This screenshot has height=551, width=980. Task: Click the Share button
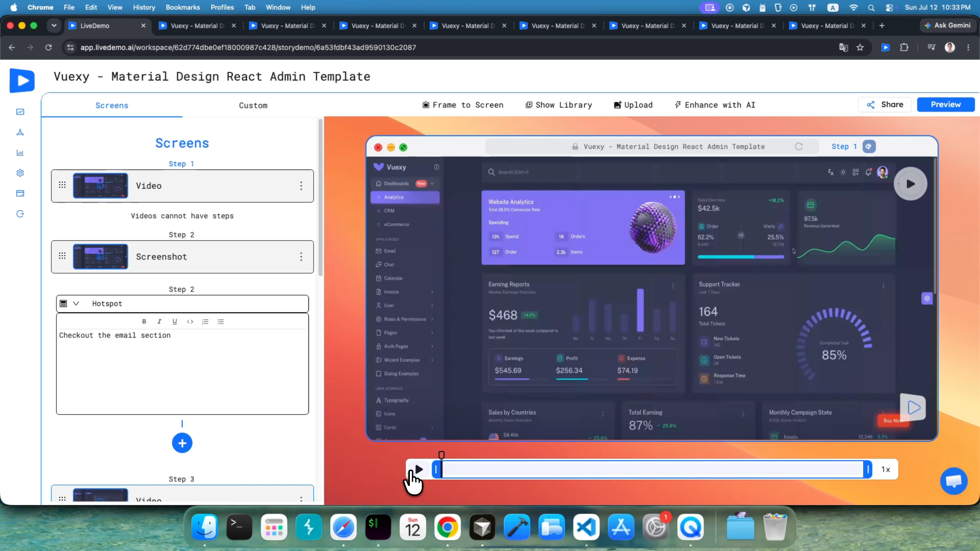[x=885, y=105]
